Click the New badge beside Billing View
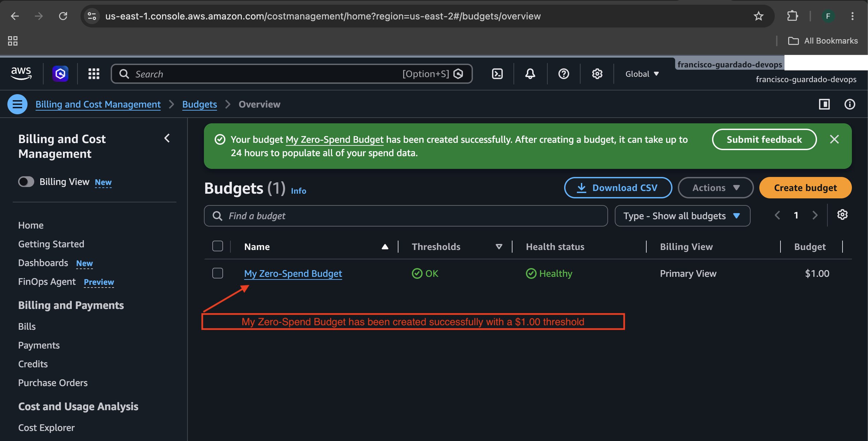The image size is (868, 441). point(103,182)
